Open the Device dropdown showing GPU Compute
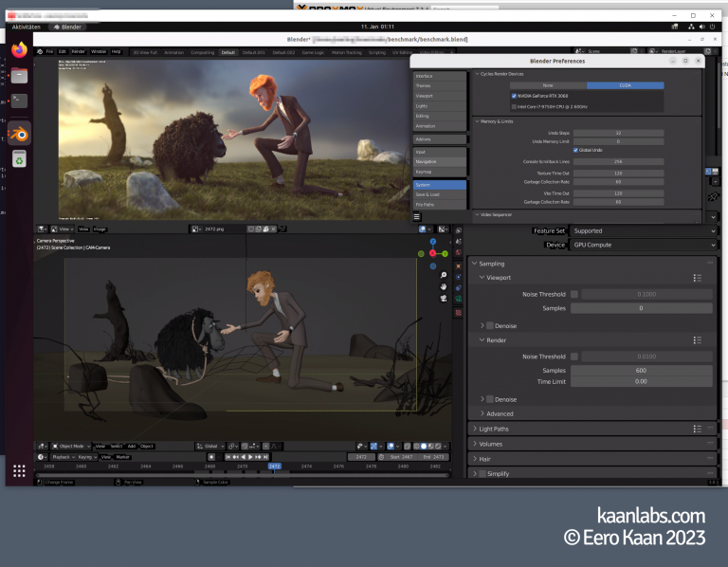The height and width of the screenshot is (567, 728). click(643, 245)
